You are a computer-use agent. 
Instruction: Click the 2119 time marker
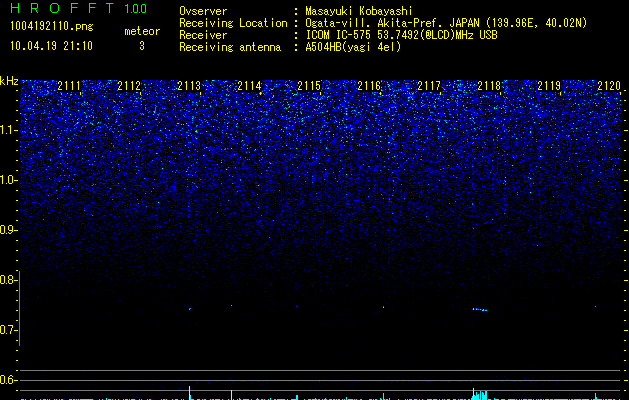click(549, 86)
